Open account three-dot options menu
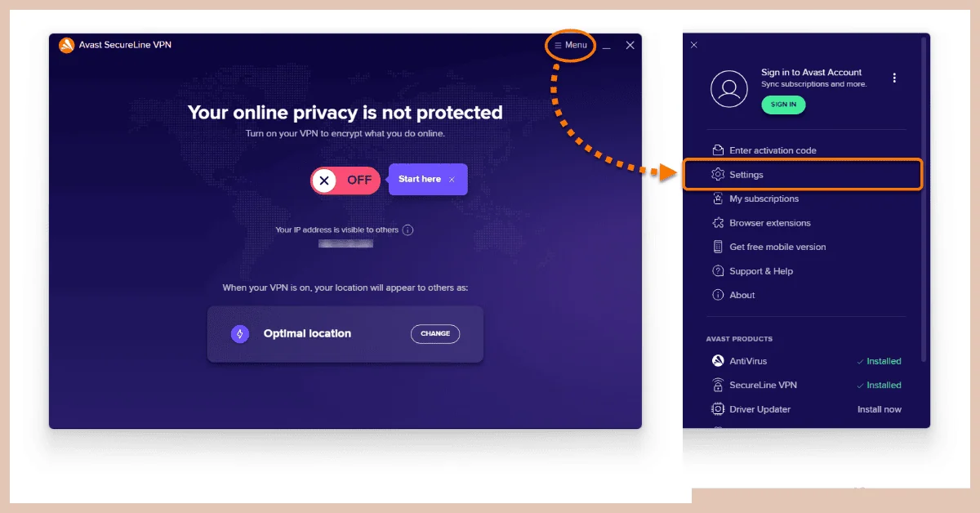The width and height of the screenshot is (980, 513). (894, 78)
